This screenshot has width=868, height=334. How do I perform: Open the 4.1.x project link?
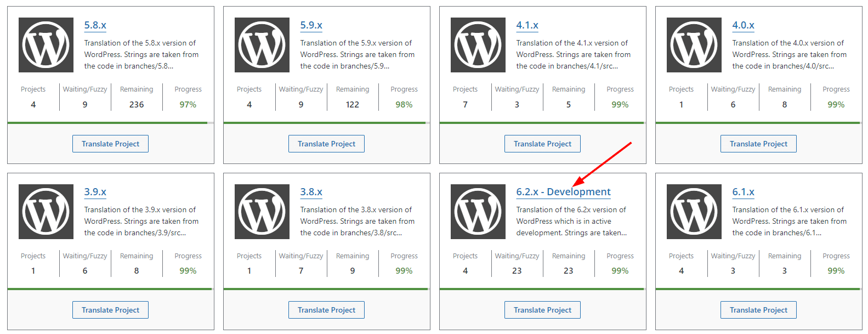(527, 25)
